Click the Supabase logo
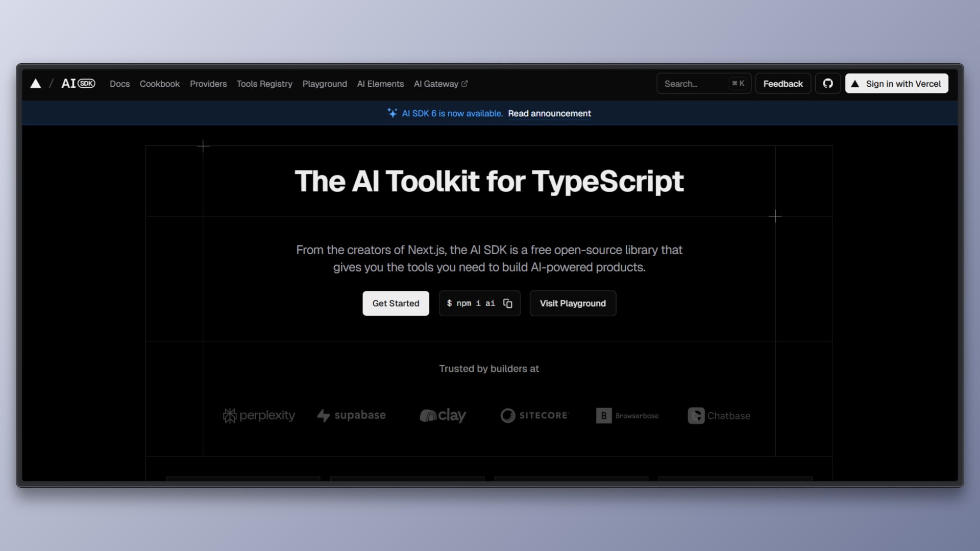980x551 pixels. pyautogui.click(x=351, y=416)
